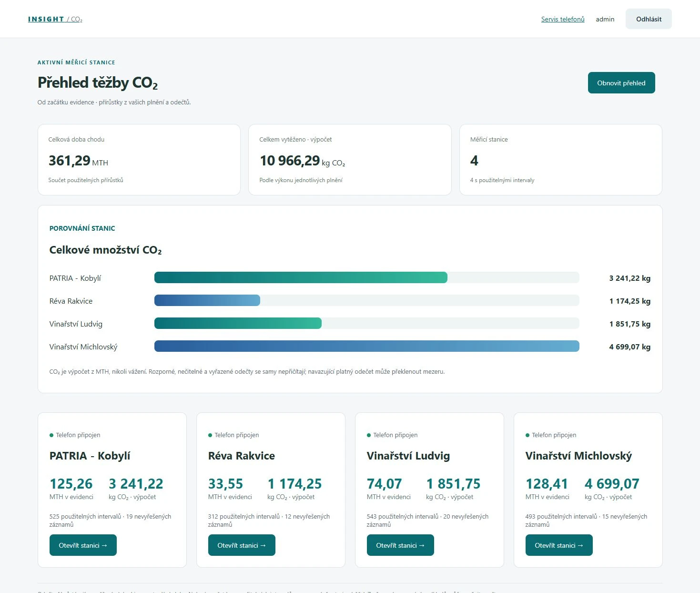
Task: Click the POROVNÁNÍ STANIC section label
Action: 82,228
